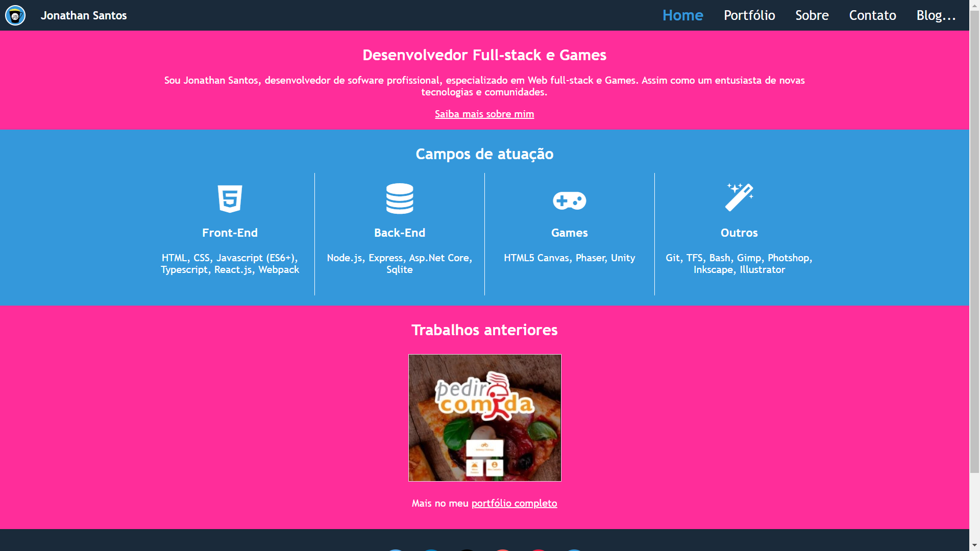Open the Contato nav item
This screenshot has height=551, width=980.
(x=873, y=15)
